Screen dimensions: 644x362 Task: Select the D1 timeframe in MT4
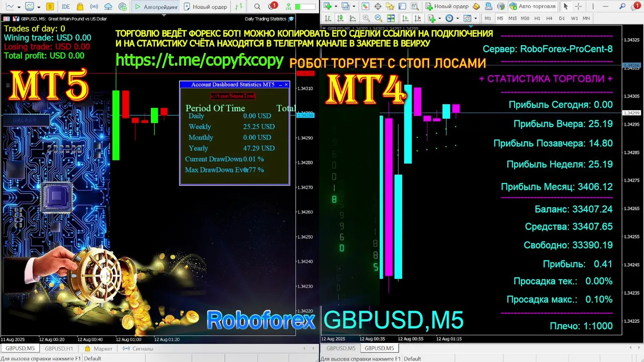pyautogui.click(x=562, y=18)
